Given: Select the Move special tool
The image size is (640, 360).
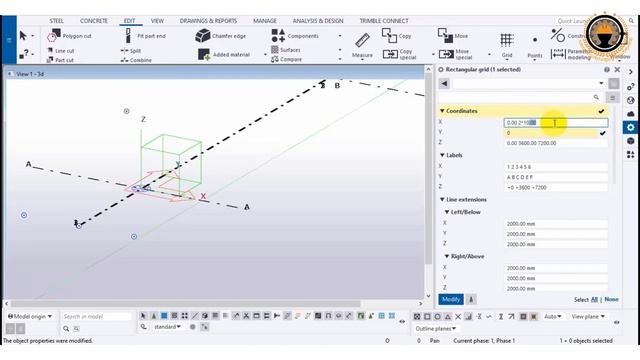Looking at the screenshot, I should tap(456, 54).
